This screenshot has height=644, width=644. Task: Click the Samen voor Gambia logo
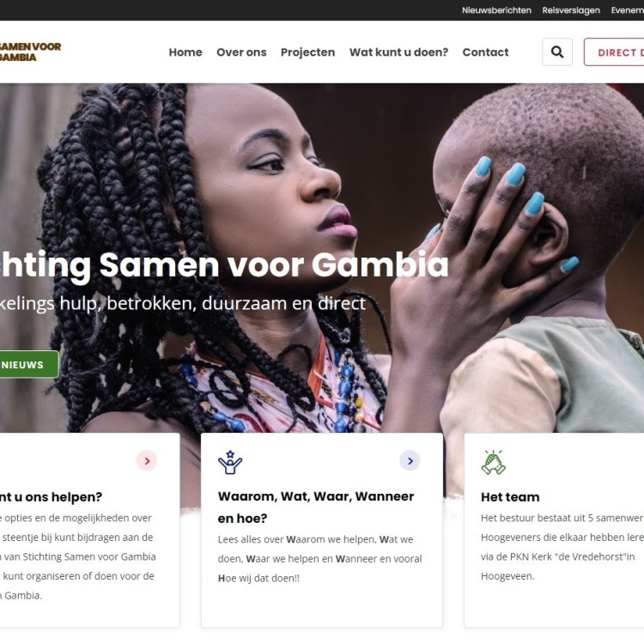pos(29,52)
